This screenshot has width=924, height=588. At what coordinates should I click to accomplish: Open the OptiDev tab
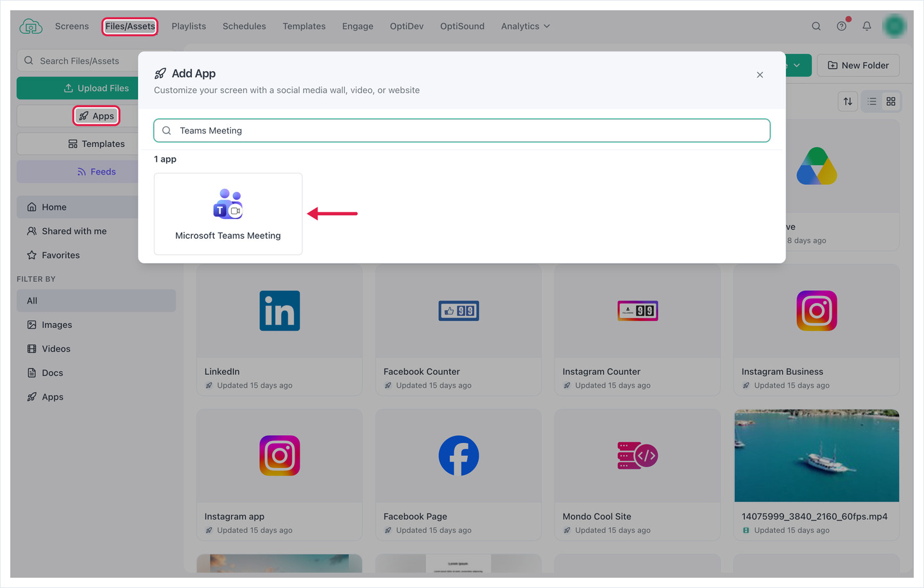[407, 26]
